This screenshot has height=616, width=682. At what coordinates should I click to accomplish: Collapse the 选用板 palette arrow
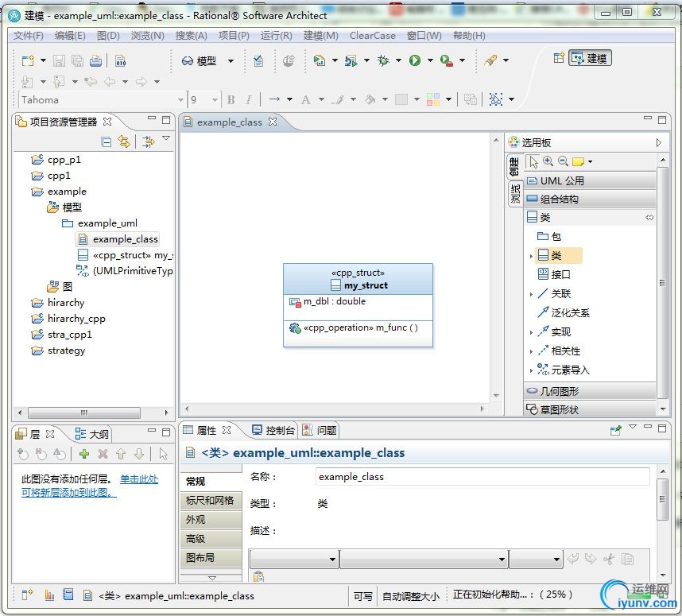[x=658, y=143]
